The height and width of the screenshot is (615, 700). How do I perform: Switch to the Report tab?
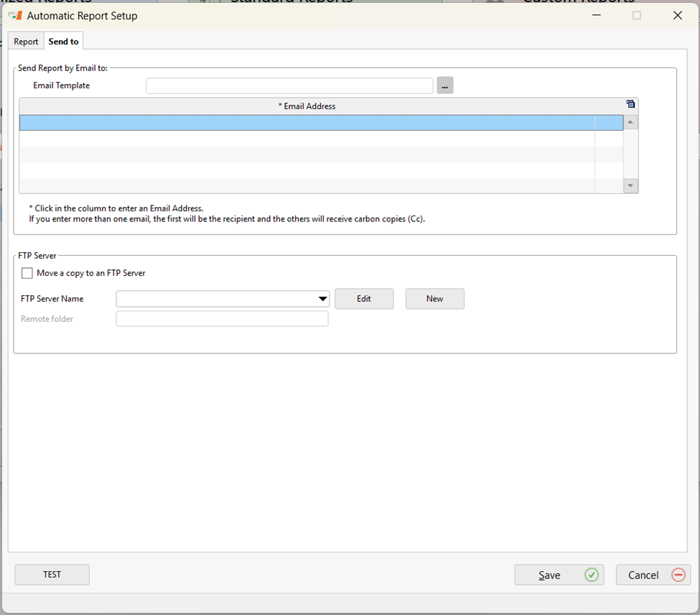[26, 42]
